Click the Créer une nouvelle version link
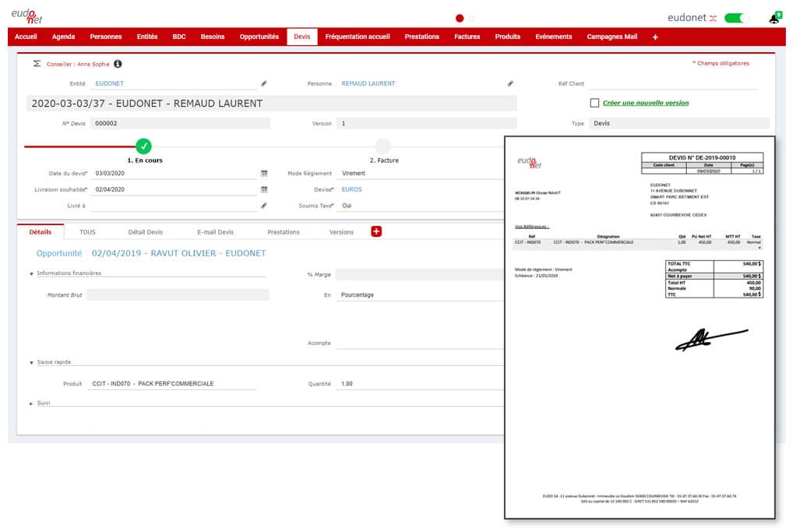796x532 pixels. [x=646, y=103]
